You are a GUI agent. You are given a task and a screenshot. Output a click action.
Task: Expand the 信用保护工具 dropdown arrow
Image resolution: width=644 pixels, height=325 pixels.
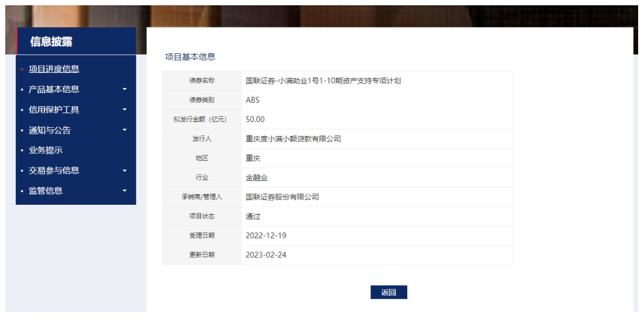pos(124,110)
